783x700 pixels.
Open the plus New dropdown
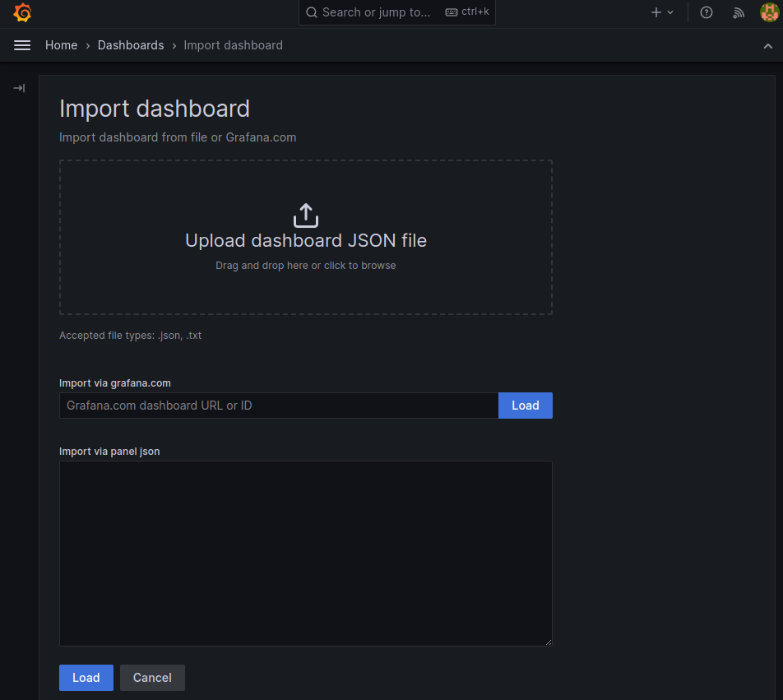pyautogui.click(x=662, y=12)
